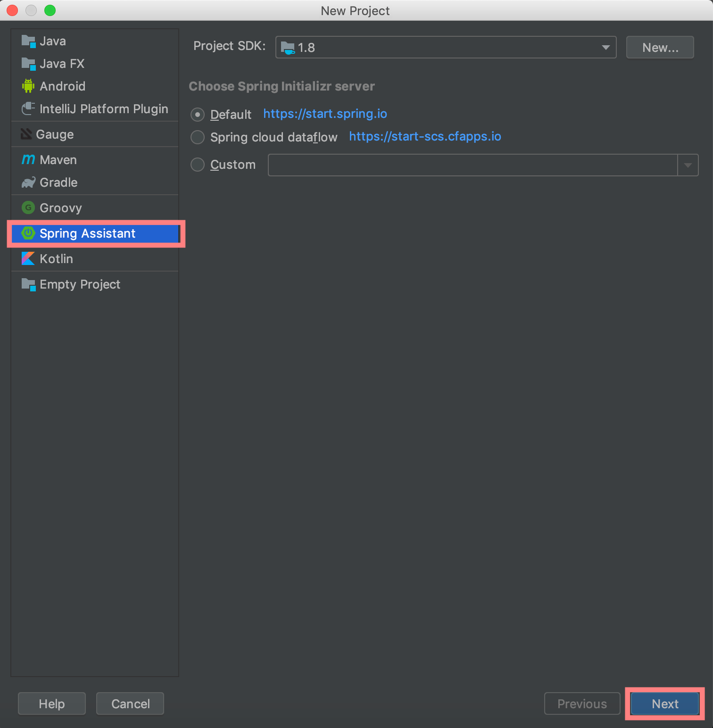Click the custom server URL text field
Screen dimensions: 713x728
coord(473,165)
